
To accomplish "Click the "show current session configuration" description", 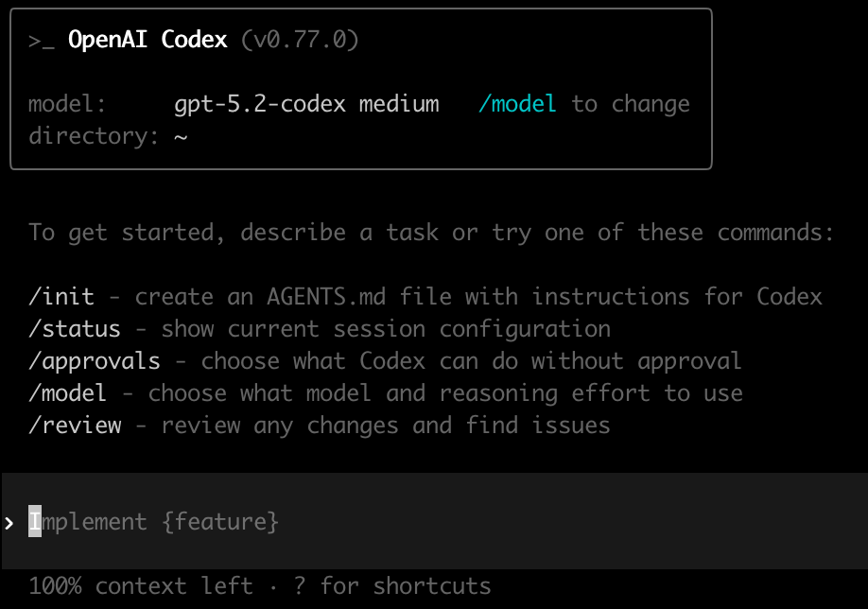I will coord(386,329).
